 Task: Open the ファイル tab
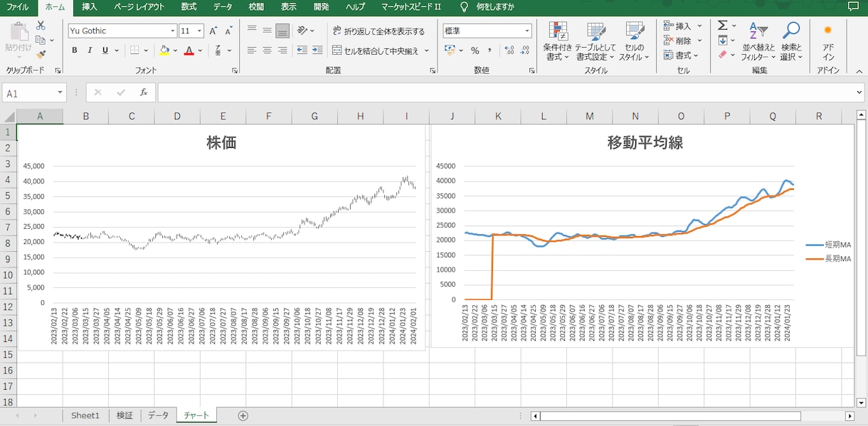(17, 7)
